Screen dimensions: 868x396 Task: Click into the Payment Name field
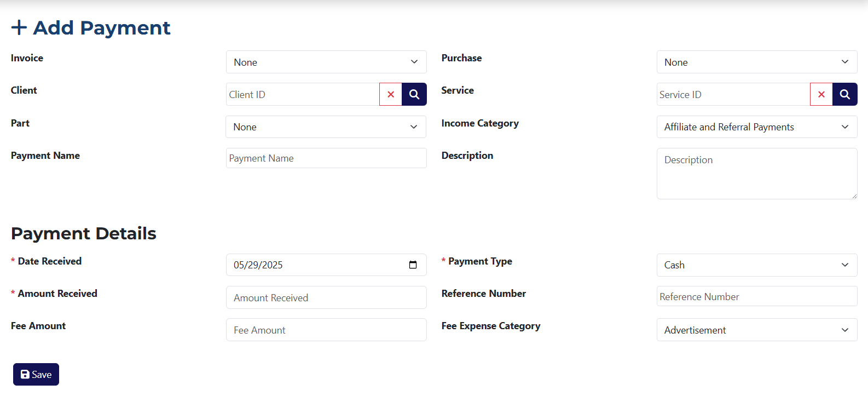coord(326,158)
